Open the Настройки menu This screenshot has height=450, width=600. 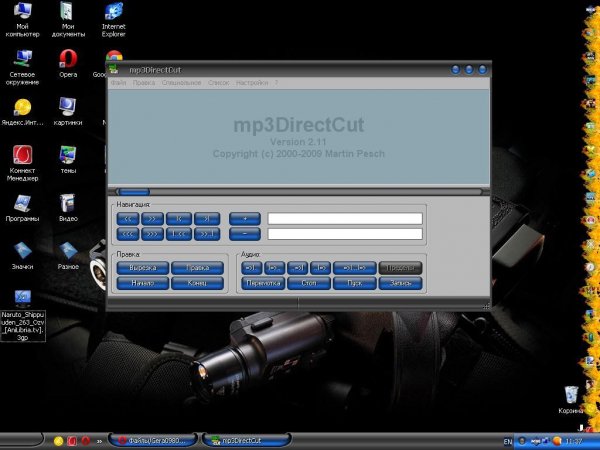tap(252, 83)
